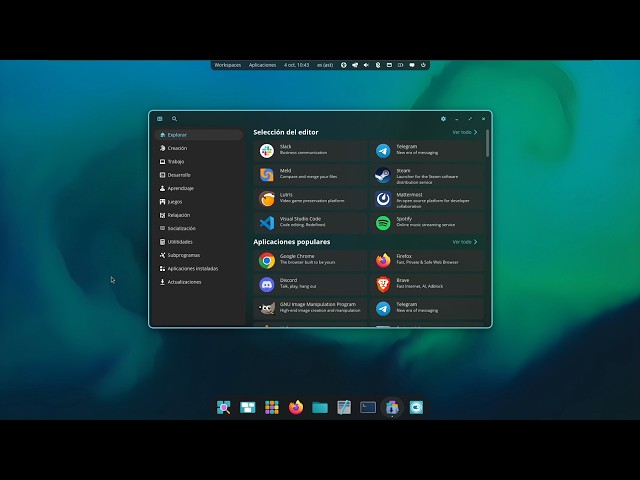
Task: Open the Settings toggle icon in the dock
Action: [416, 407]
